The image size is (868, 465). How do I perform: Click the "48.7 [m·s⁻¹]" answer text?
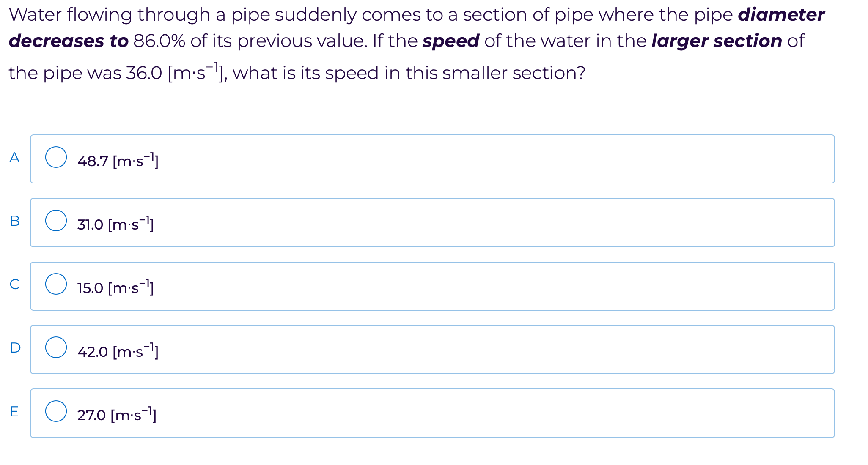click(118, 161)
